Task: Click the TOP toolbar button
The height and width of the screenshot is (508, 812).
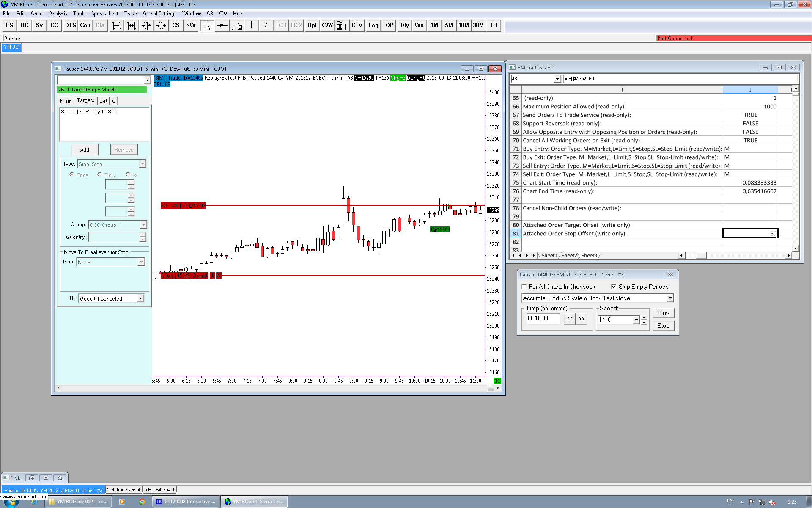Action: click(x=388, y=25)
